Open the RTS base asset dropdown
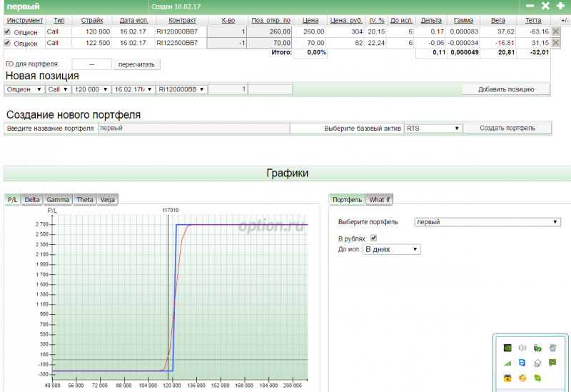 [x=433, y=129]
